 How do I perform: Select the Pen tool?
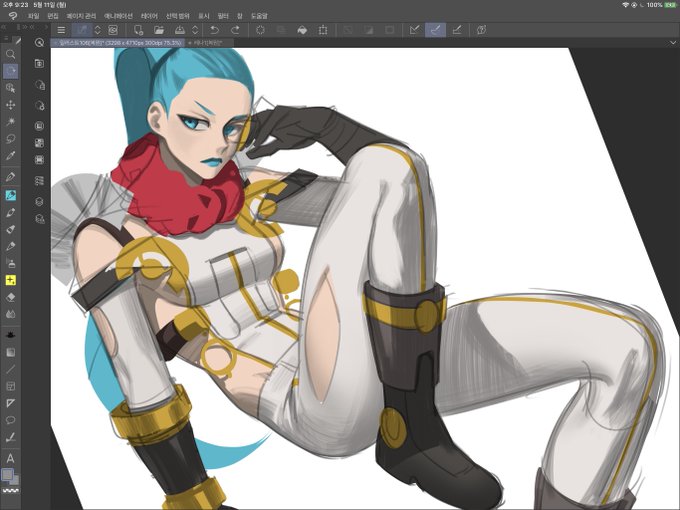click(x=10, y=177)
